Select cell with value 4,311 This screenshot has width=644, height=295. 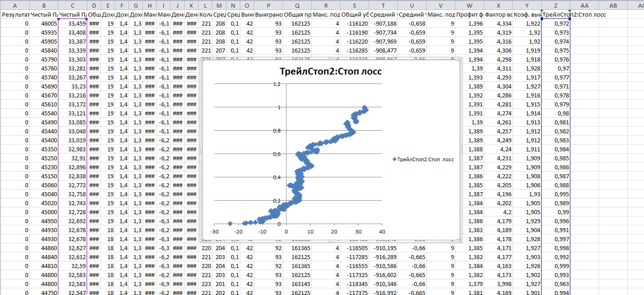pos(498,68)
